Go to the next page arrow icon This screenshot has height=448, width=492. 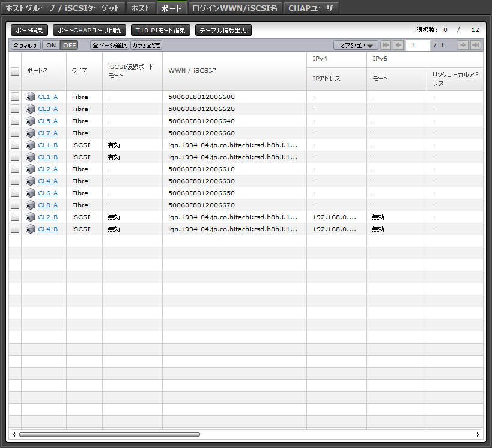[x=463, y=45]
